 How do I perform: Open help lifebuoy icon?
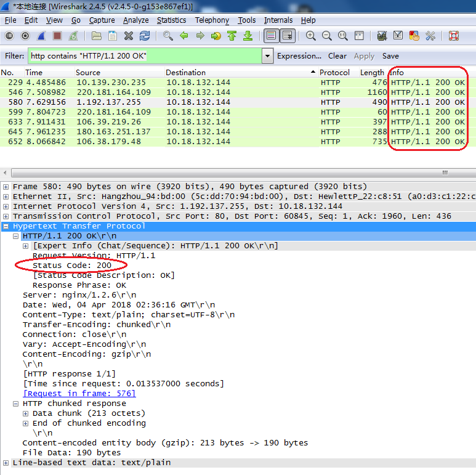(x=454, y=36)
